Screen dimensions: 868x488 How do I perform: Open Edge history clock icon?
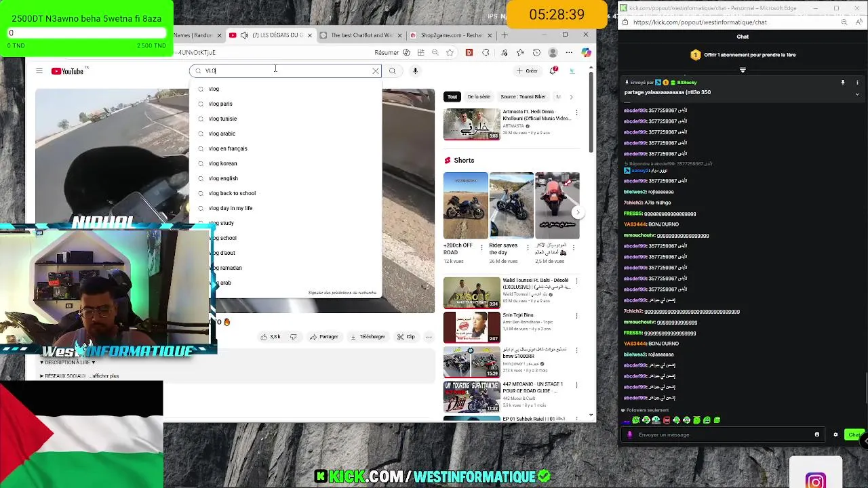click(x=536, y=52)
